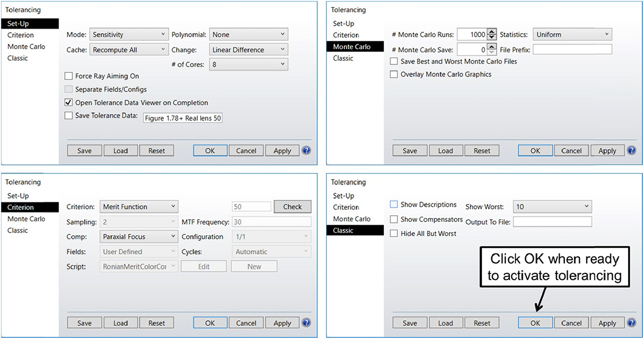This screenshot has height=339, width=644.
Task: Expand the Statistics dropdown set to Uniform
Action: point(572,35)
